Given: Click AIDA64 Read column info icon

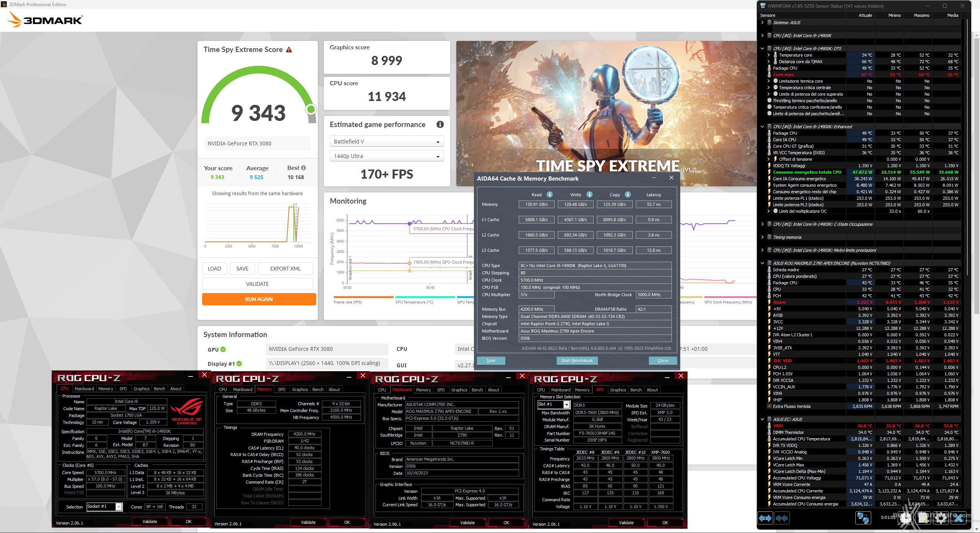Looking at the screenshot, I should coord(550,194).
